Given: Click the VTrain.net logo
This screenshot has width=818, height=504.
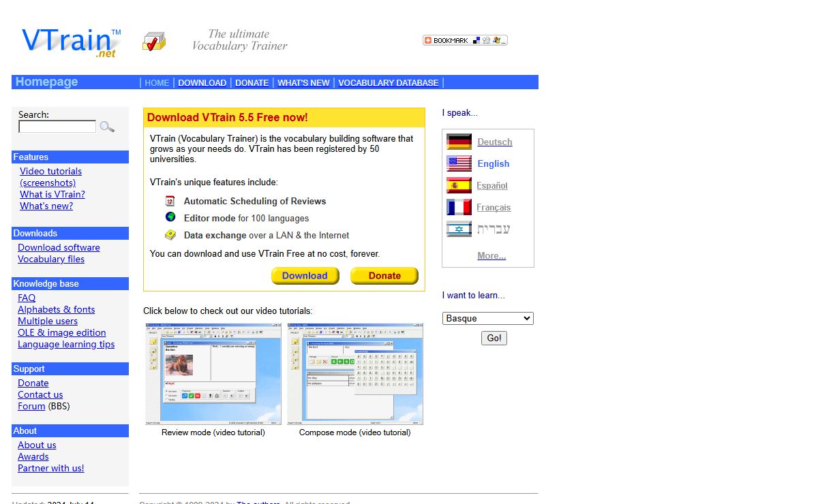Looking at the screenshot, I should 71,42.
